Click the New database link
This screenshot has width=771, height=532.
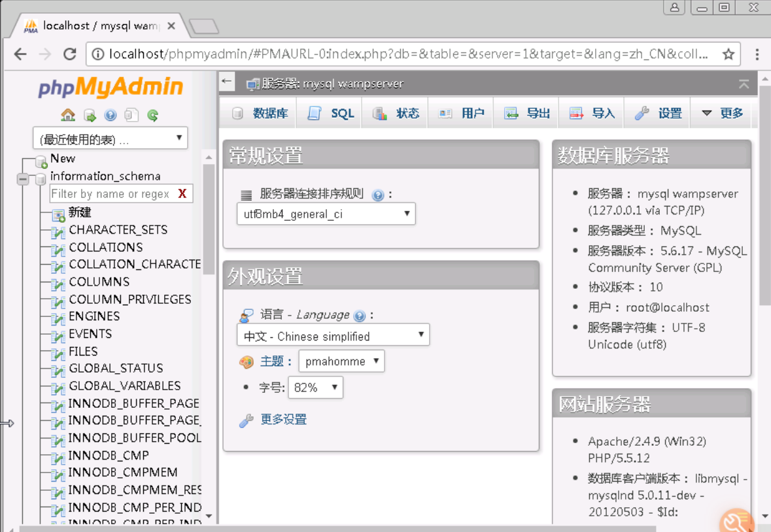click(62, 159)
